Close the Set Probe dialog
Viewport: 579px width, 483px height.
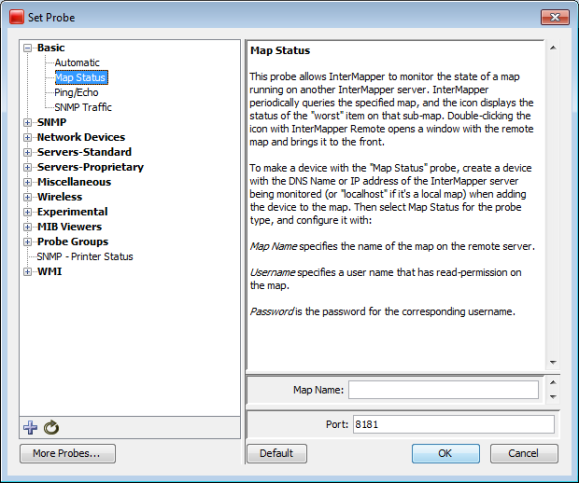[555, 17]
